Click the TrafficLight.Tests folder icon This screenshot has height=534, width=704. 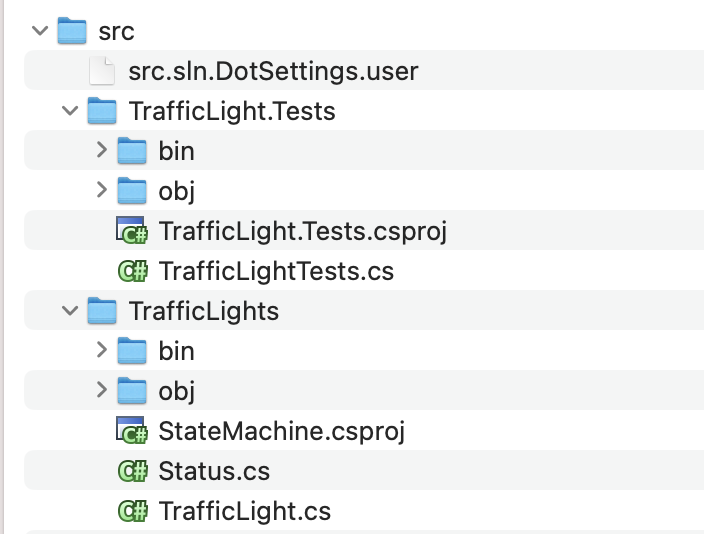coord(103,111)
